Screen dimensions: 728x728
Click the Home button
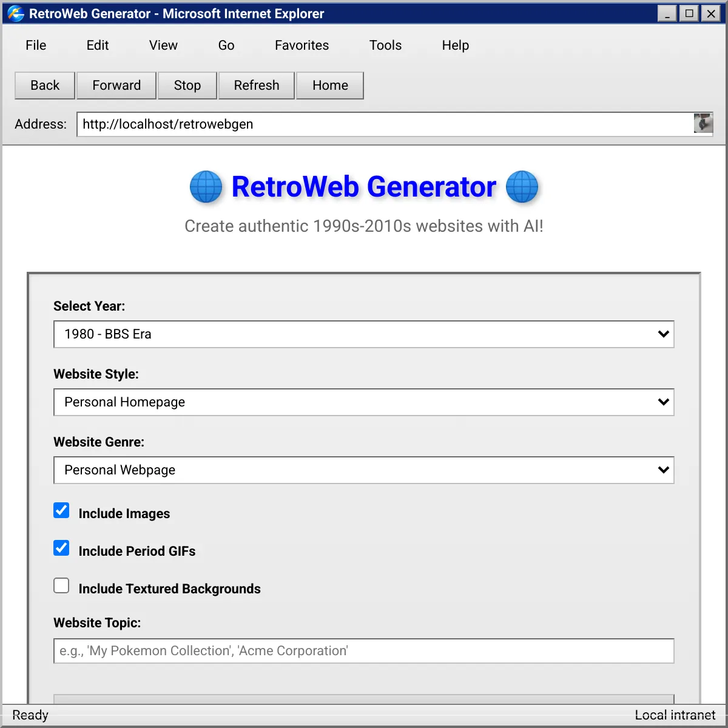(330, 86)
